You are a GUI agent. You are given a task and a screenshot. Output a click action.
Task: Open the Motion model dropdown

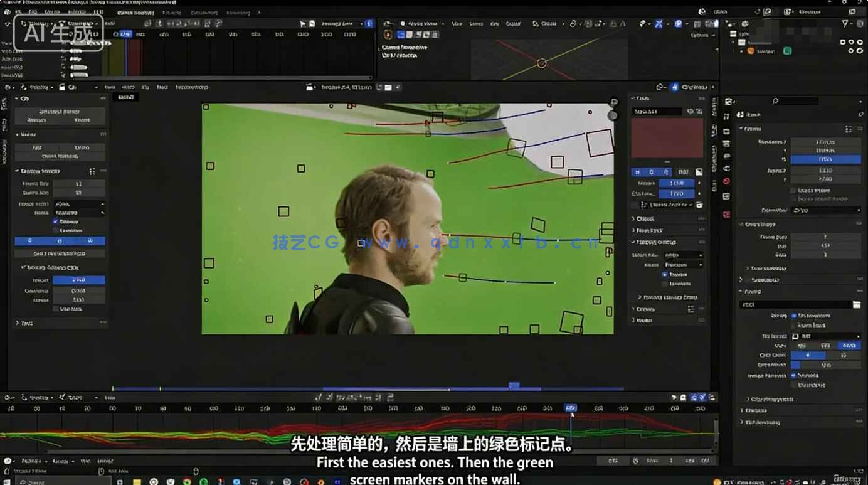click(80, 204)
